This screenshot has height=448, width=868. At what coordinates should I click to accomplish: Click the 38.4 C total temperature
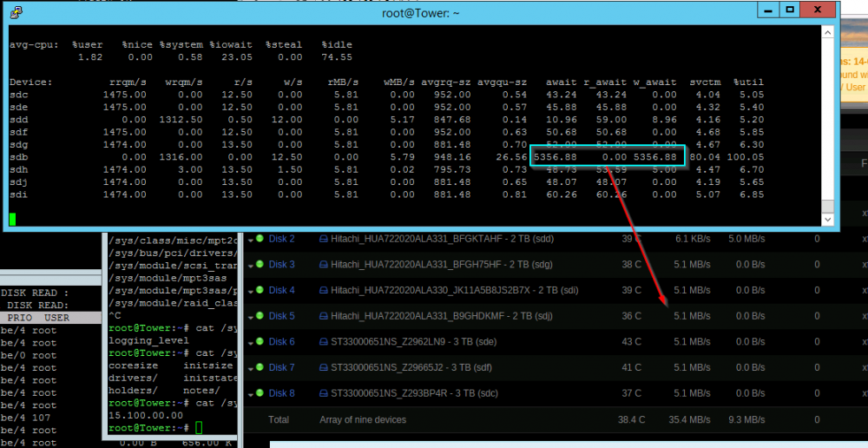pos(632,419)
